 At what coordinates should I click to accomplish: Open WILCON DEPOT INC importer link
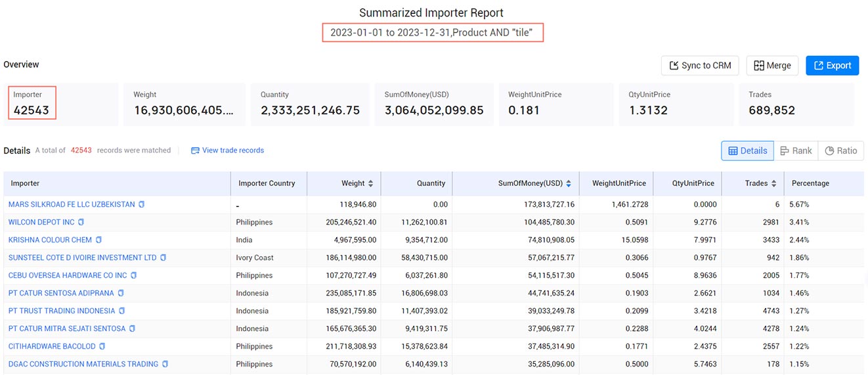tap(41, 222)
